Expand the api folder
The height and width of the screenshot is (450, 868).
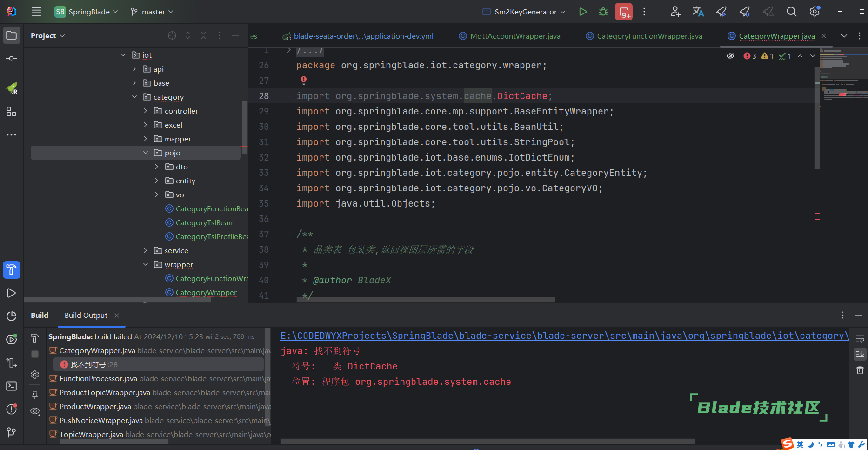[x=134, y=69]
